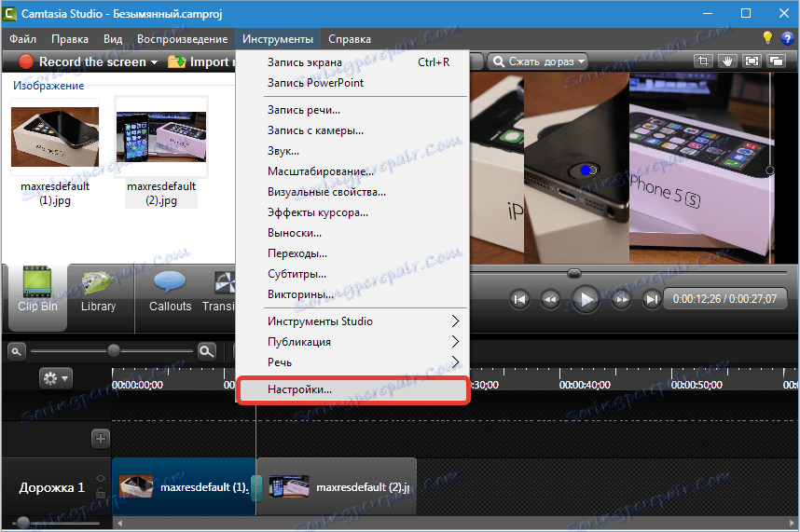This screenshot has width=800, height=532.
Task: Toggle Дорожка 1 visibility eye icon
Action: [101, 479]
